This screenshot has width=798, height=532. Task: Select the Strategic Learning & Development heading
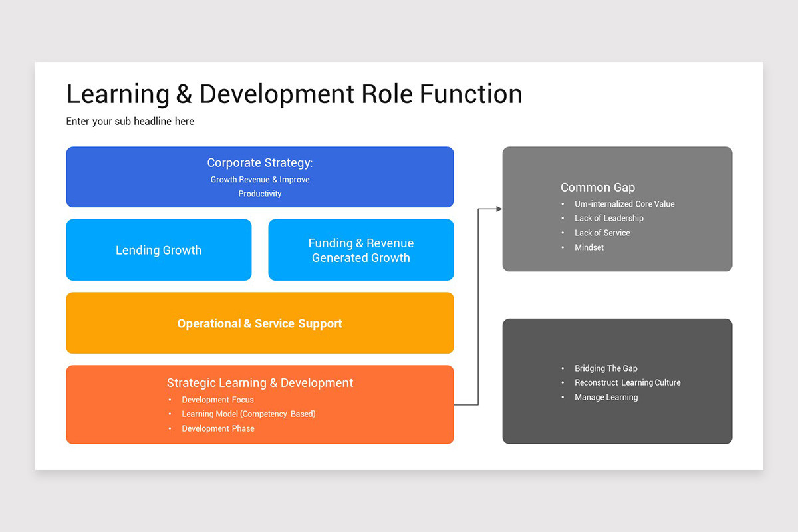(x=259, y=382)
